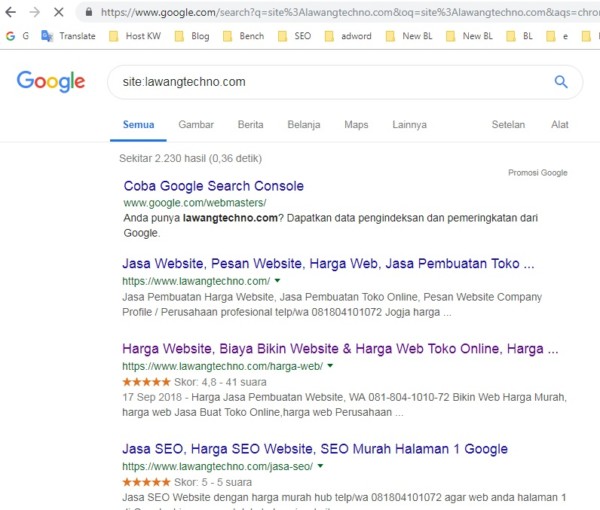The width and height of the screenshot is (600, 510).
Task: Expand arrow next to lawangtechno.com/ URL
Action: tap(277, 280)
